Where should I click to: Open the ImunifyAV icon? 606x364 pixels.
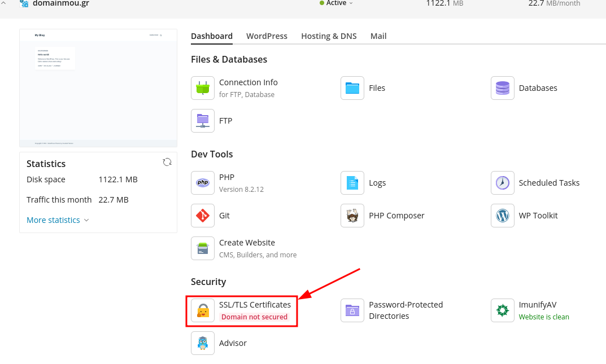pos(503,310)
